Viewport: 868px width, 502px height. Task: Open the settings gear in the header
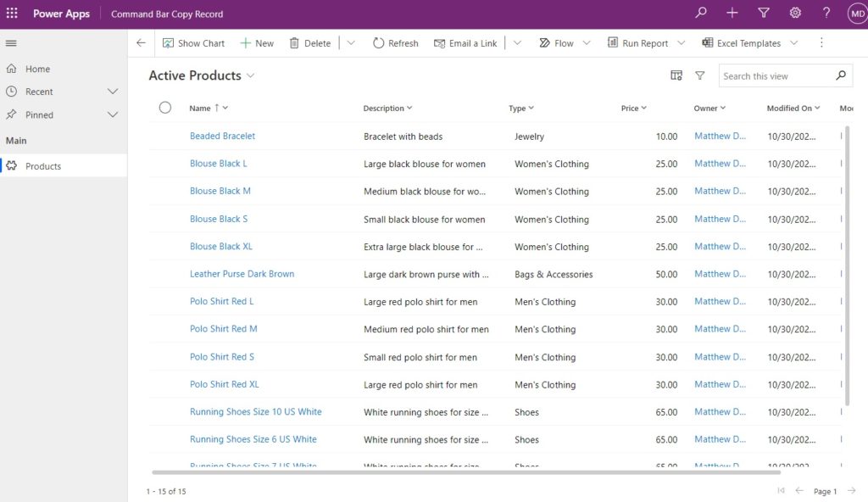795,13
